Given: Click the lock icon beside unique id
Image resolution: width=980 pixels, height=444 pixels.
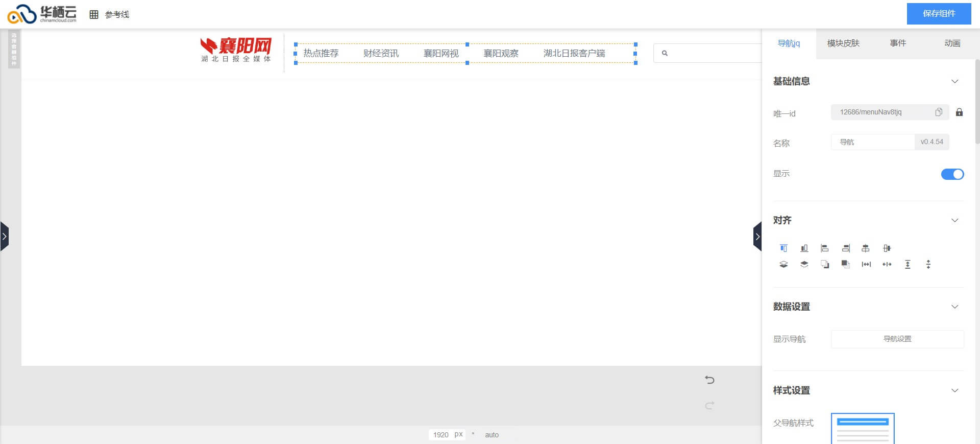Looking at the screenshot, I should tap(959, 112).
